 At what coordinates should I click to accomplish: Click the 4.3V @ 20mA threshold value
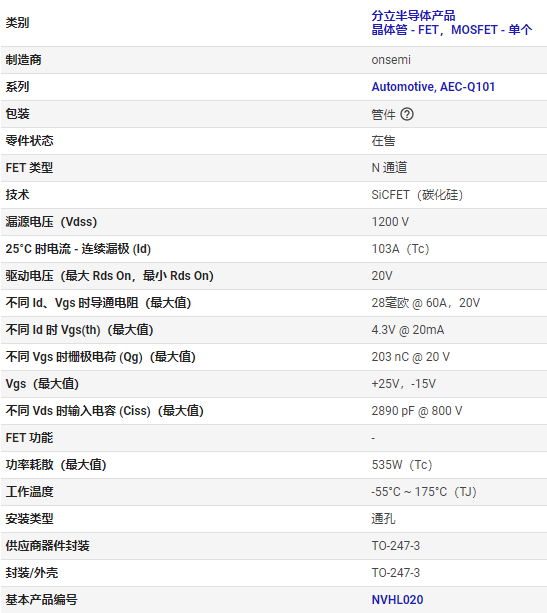pos(408,330)
